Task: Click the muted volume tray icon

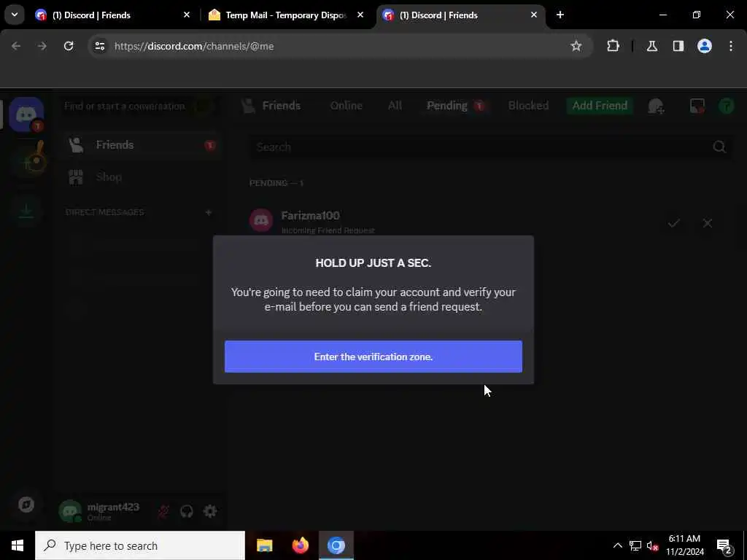Action: pyautogui.click(x=653, y=545)
